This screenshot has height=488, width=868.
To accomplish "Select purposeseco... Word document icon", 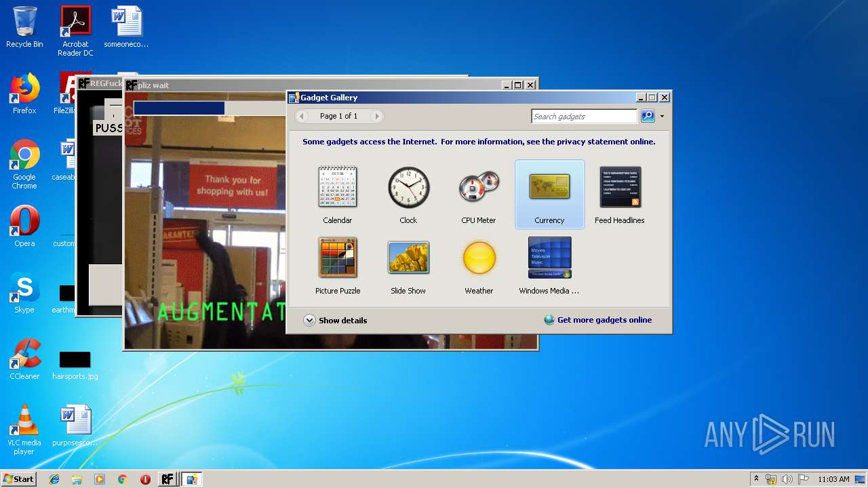I will [75, 426].
